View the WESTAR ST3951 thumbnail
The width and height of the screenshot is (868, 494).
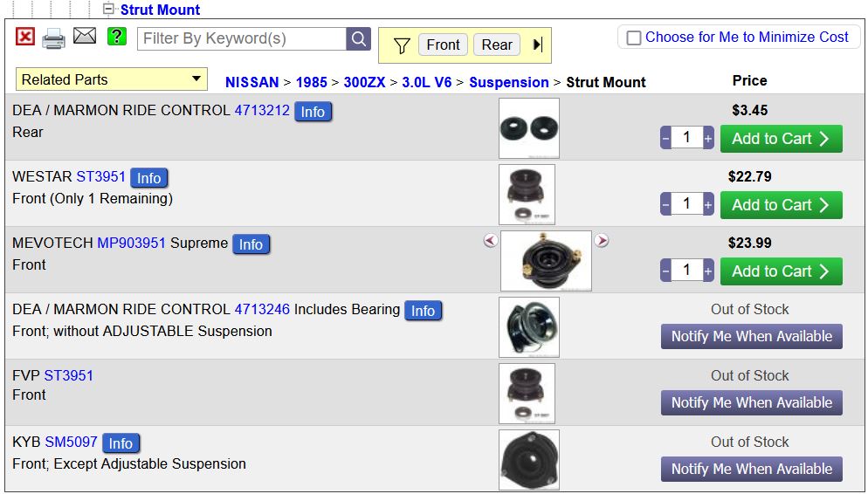(527, 195)
